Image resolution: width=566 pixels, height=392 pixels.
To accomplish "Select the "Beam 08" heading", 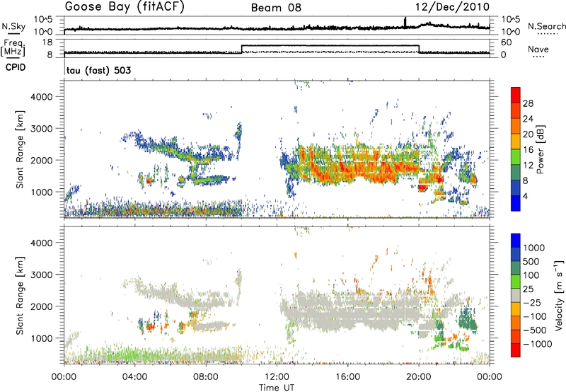I will pos(276,8).
